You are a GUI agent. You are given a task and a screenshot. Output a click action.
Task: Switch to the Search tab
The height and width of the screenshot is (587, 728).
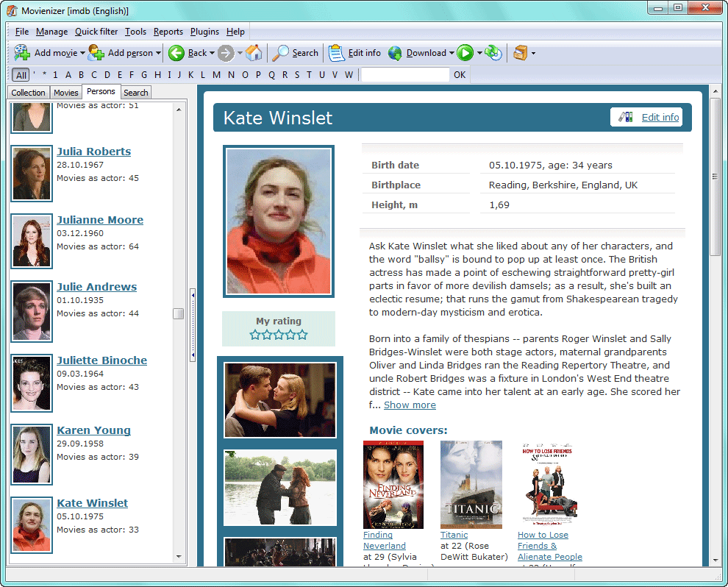point(136,93)
